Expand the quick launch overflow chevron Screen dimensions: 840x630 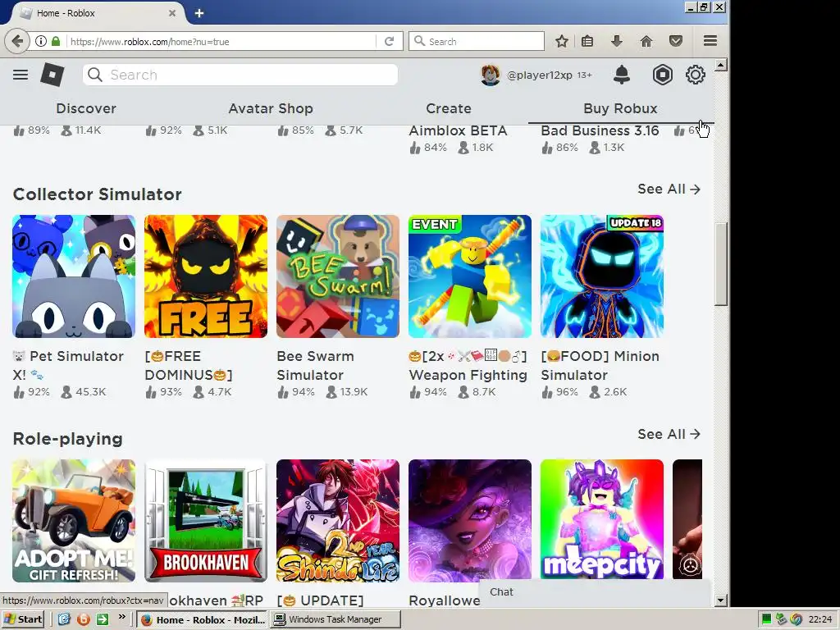[x=122, y=617]
